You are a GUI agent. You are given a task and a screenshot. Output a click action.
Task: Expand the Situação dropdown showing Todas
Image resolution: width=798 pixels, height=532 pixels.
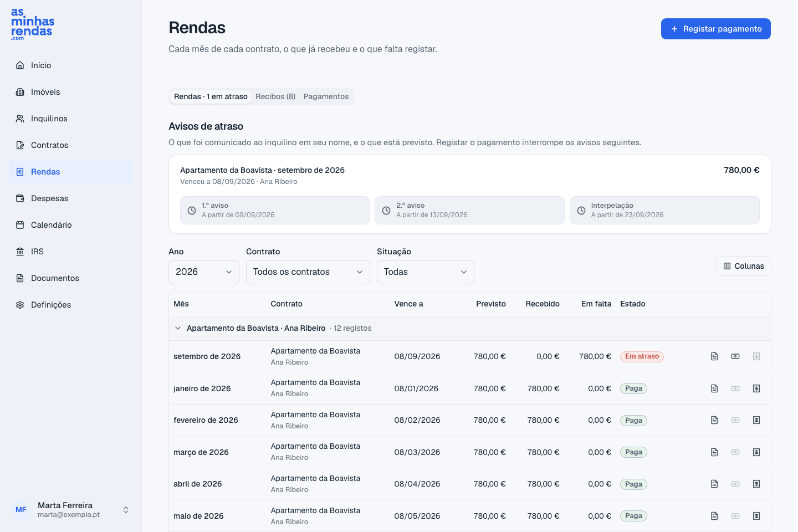click(x=426, y=272)
